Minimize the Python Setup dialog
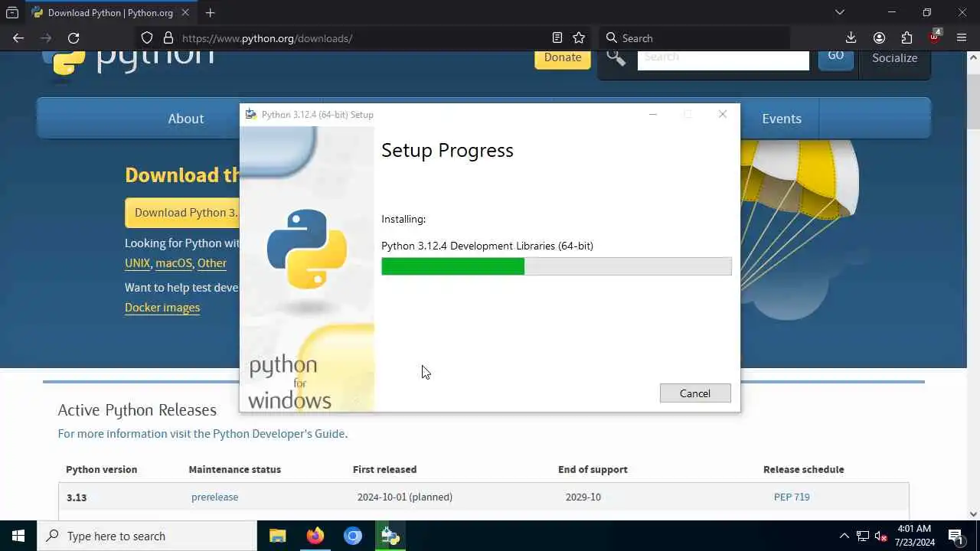This screenshot has height=551, width=980. 653,114
